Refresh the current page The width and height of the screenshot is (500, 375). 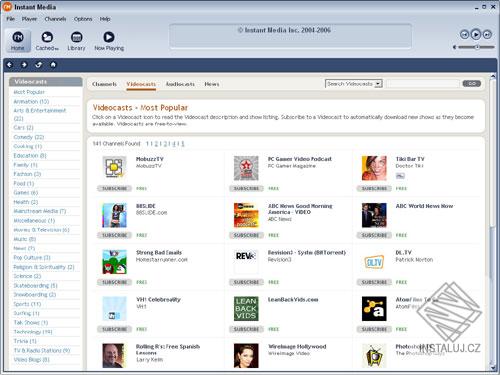coord(39,65)
